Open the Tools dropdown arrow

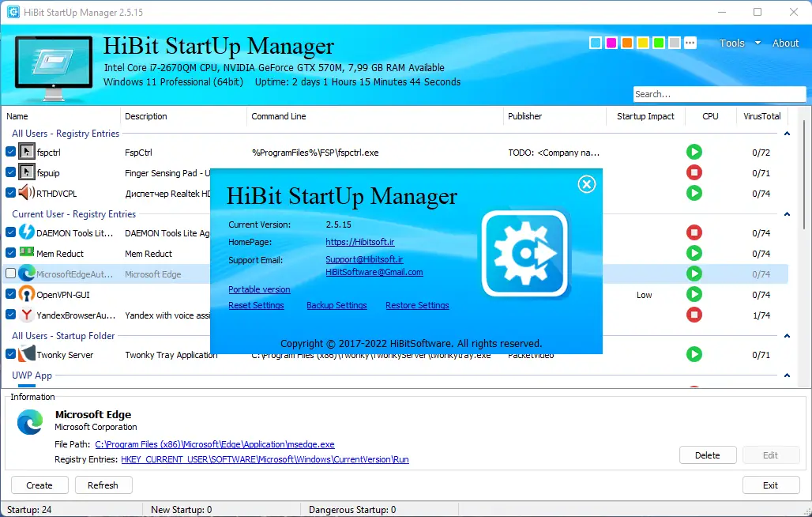click(x=757, y=43)
